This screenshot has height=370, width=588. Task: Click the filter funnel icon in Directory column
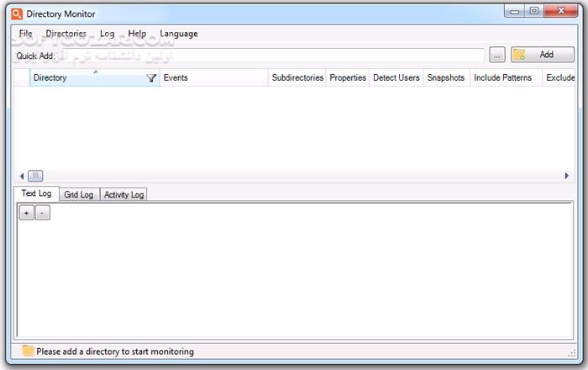[x=151, y=77]
